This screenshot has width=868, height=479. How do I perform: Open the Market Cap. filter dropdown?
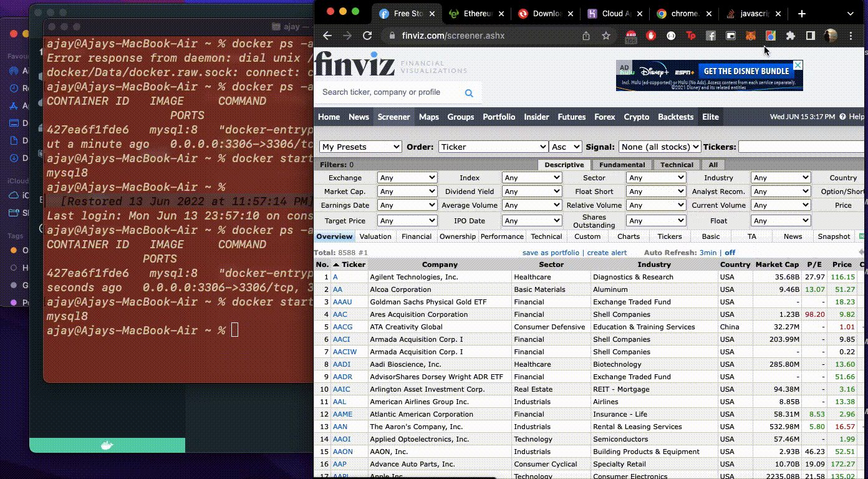pos(407,191)
